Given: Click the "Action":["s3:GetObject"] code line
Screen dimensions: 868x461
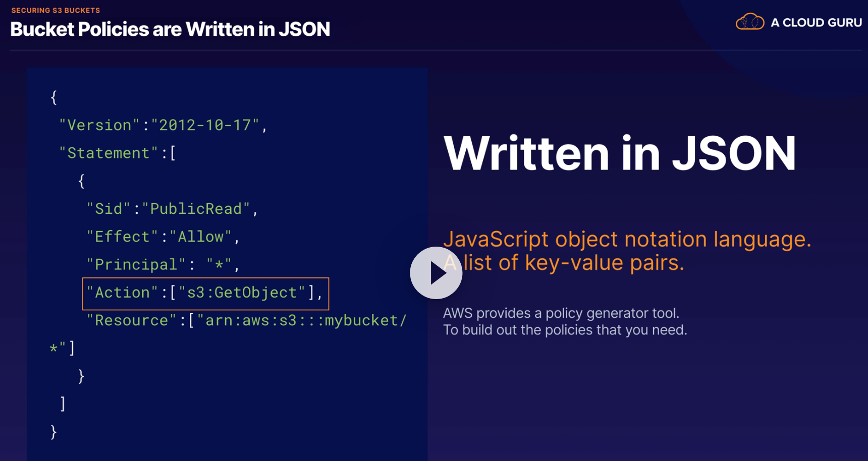Looking at the screenshot, I should click(x=205, y=293).
